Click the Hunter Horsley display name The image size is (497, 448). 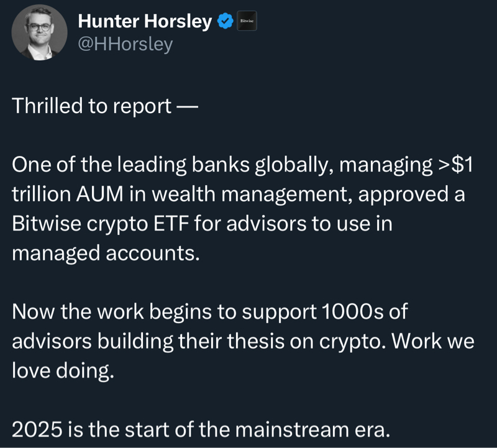point(145,22)
